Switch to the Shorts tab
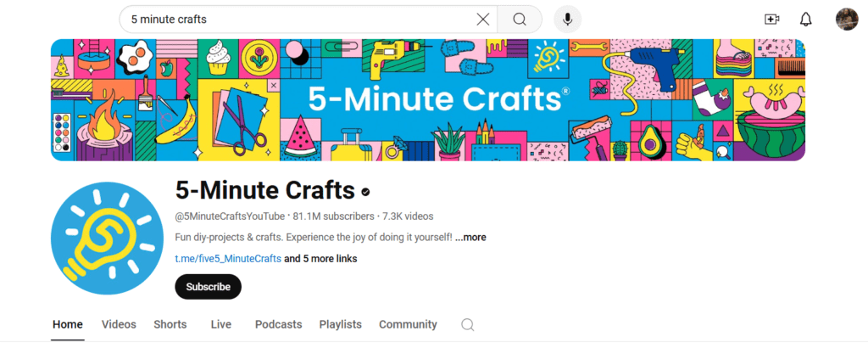This screenshot has width=868, height=348. click(170, 325)
